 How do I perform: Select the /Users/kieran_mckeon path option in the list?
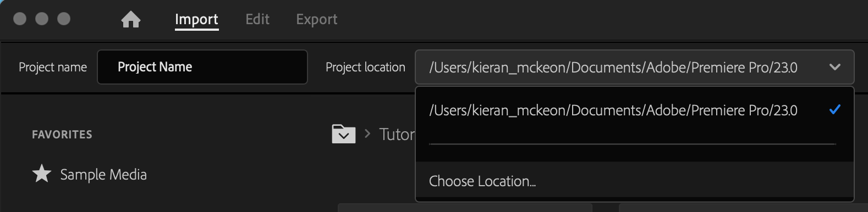(x=634, y=110)
